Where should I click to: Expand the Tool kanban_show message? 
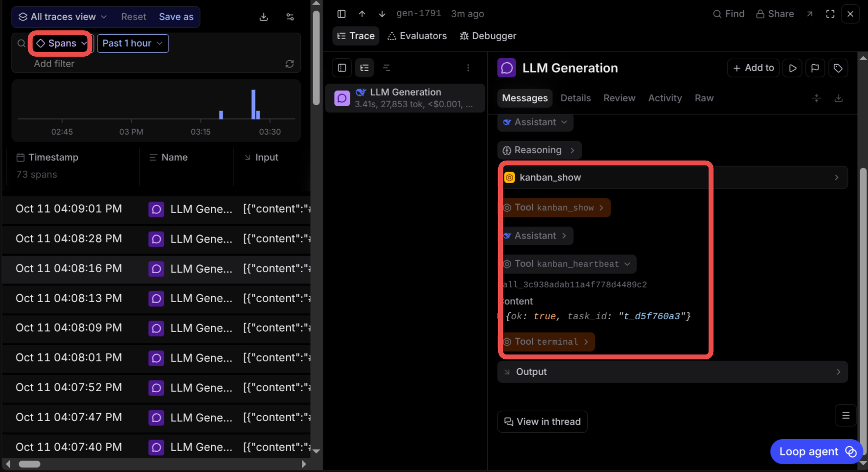(x=554, y=208)
